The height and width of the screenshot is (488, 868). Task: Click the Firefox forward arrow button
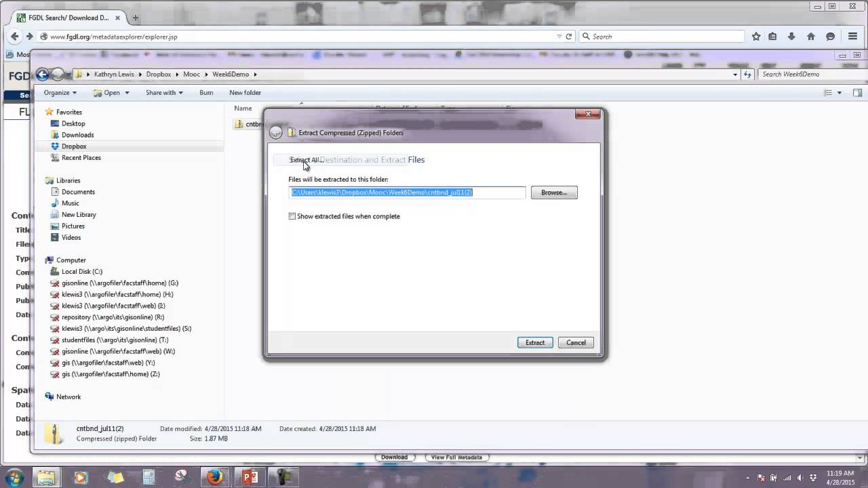[29, 37]
